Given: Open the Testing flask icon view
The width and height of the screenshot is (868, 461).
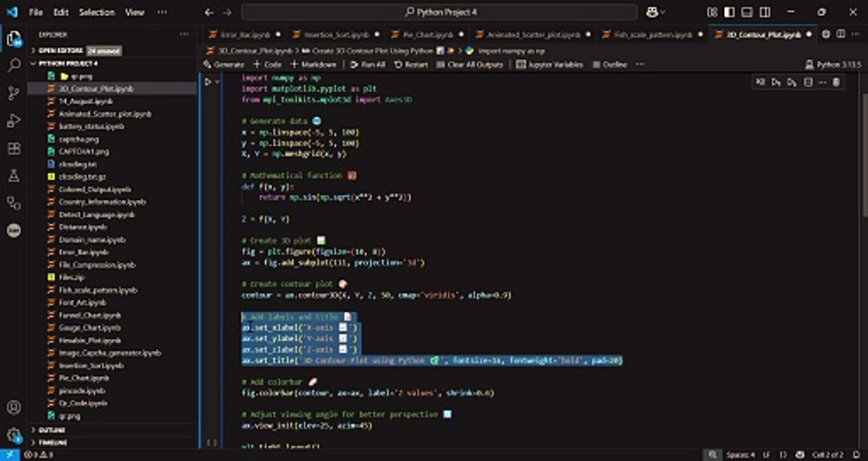Looking at the screenshot, I should pyautogui.click(x=13, y=175).
